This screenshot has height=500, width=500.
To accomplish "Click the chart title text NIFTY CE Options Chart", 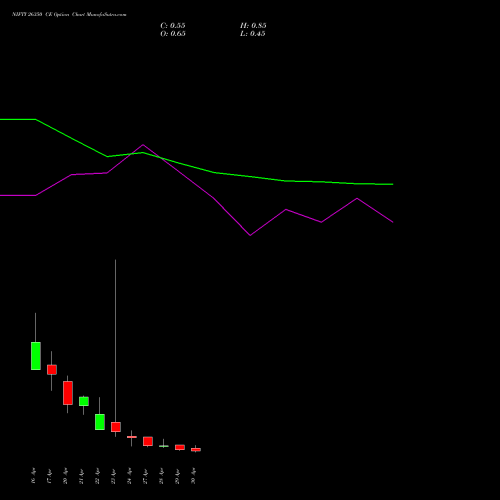I will pyautogui.click(x=69, y=15).
